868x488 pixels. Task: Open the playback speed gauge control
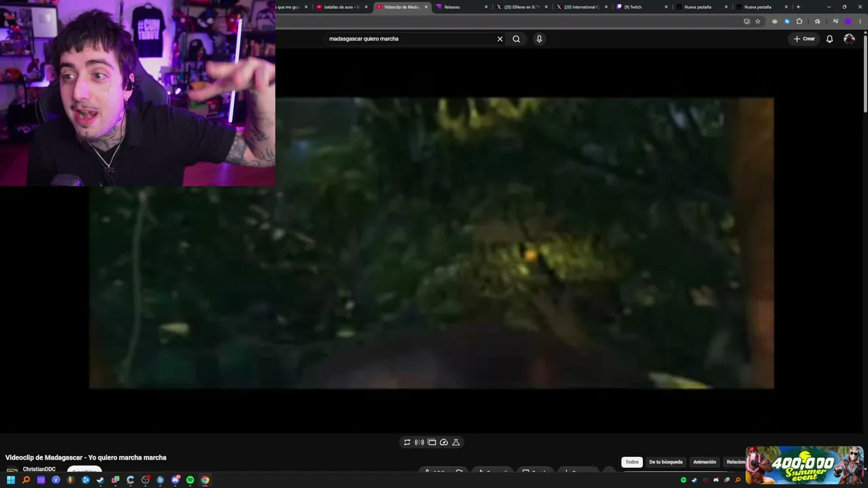443,442
